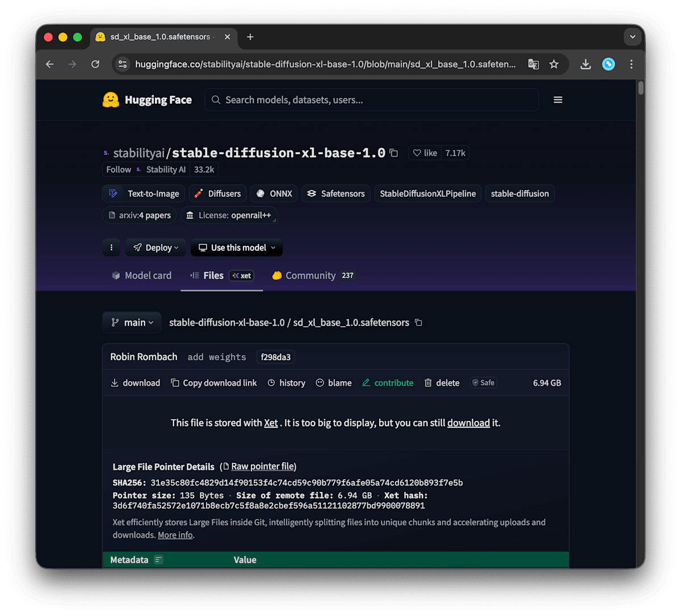Open the browser profile avatar

(608, 64)
